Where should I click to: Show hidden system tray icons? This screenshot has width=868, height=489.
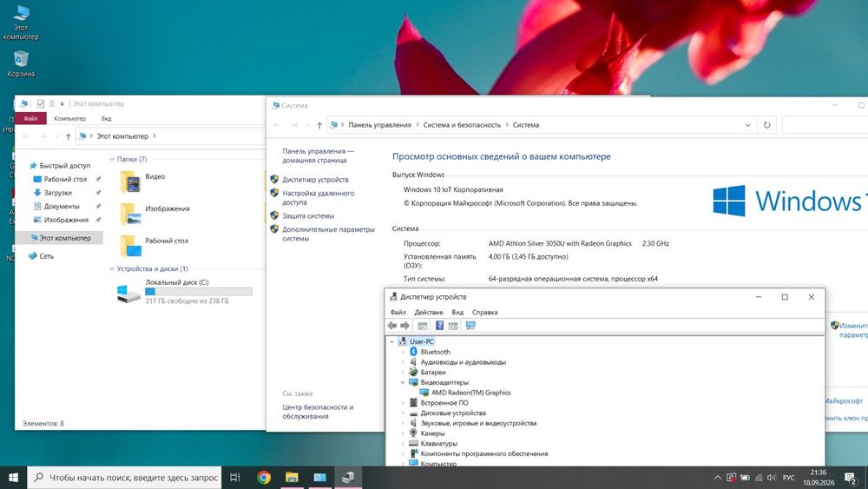coord(718,478)
